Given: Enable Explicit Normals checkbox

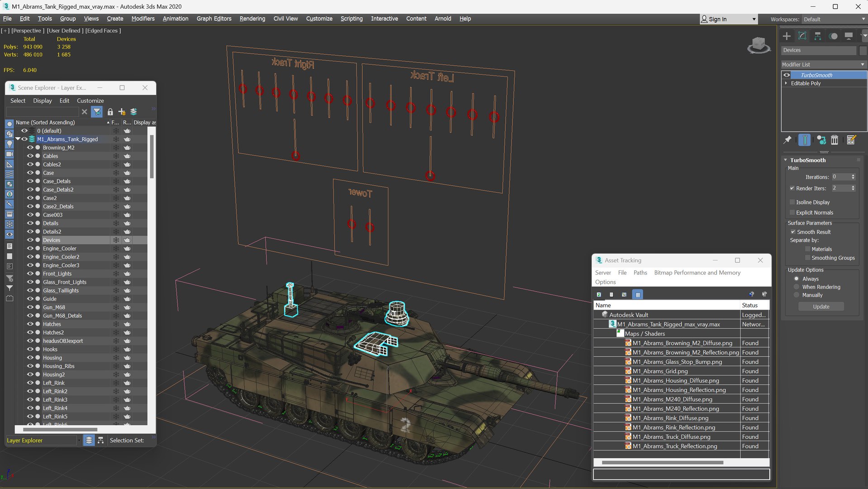Looking at the screenshot, I should [x=792, y=213].
